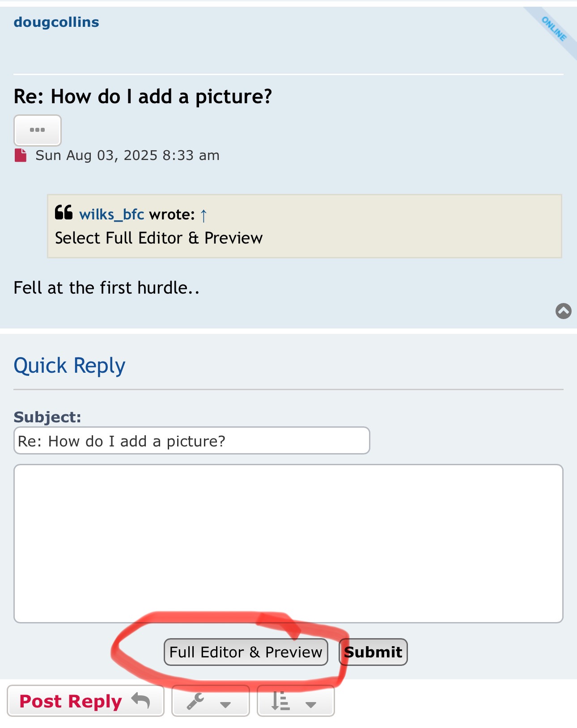This screenshot has width=577, height=728.
Task: Click the sort order display icon
Action: click(280, 701)
